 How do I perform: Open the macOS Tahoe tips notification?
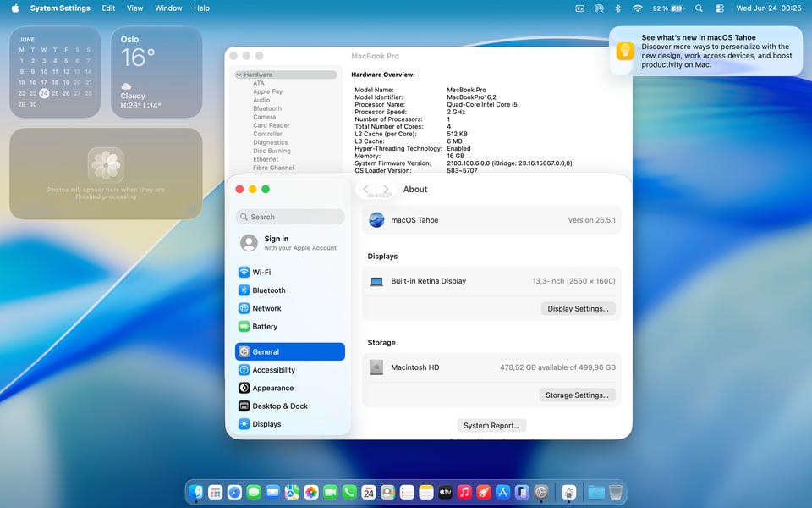705,51
